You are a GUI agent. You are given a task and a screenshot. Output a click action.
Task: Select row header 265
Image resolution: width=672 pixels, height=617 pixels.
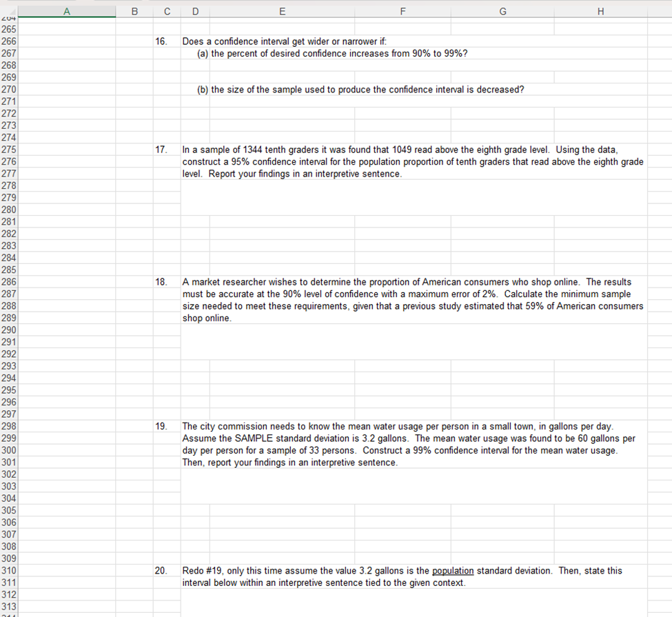pyautogui.click(x=10, y=29)
